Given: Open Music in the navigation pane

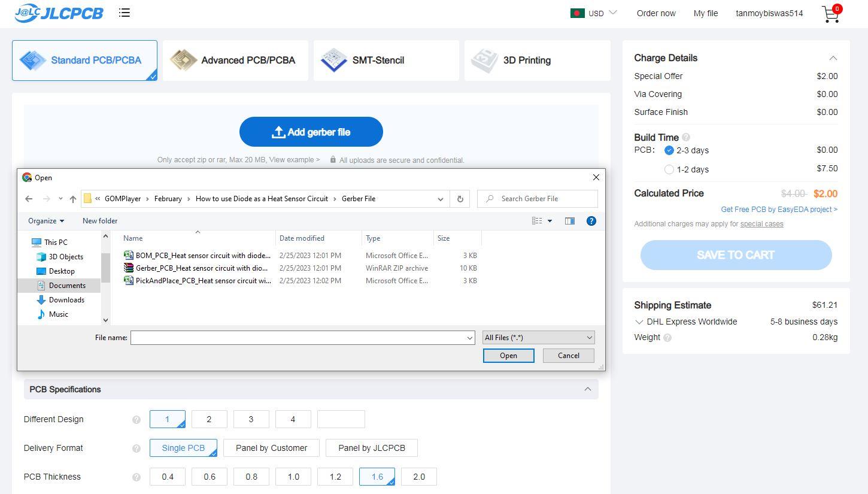Looking at the screenshot, I should pyautogui.click(x=53, y=314).
